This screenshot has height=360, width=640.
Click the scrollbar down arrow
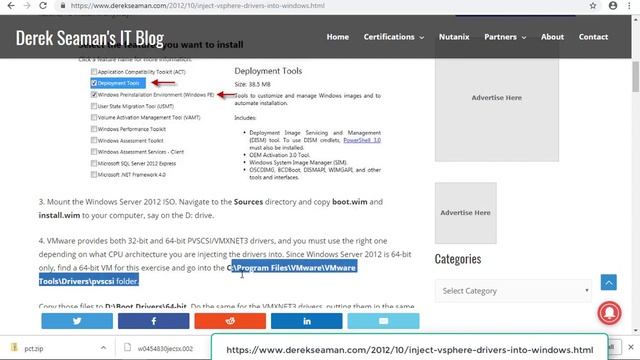tap(636, 330)
